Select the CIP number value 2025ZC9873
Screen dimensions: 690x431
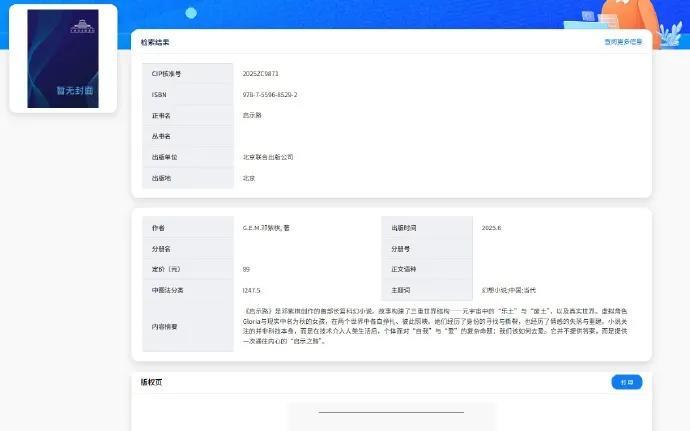(261, 74)
